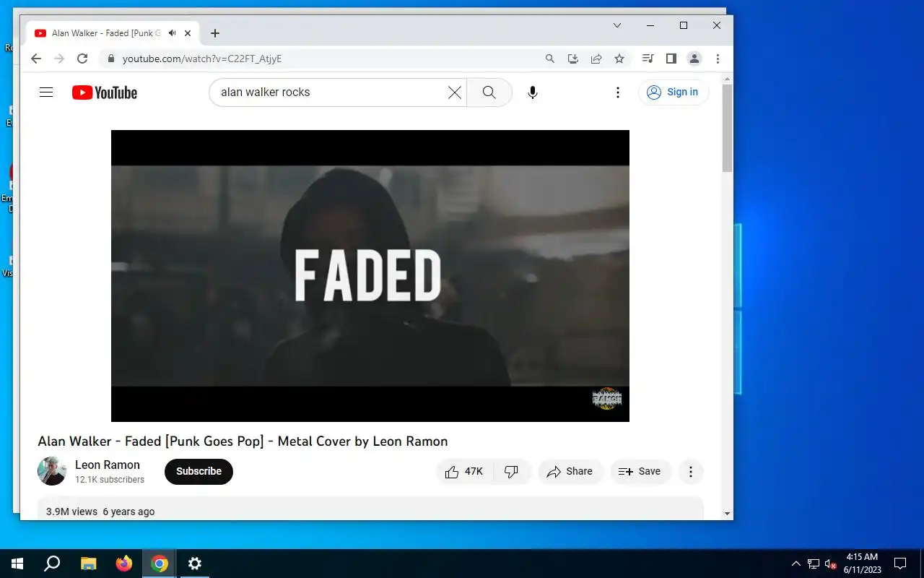
Task: Like the video with 47K likes
Action: click(x=464, y=472)
